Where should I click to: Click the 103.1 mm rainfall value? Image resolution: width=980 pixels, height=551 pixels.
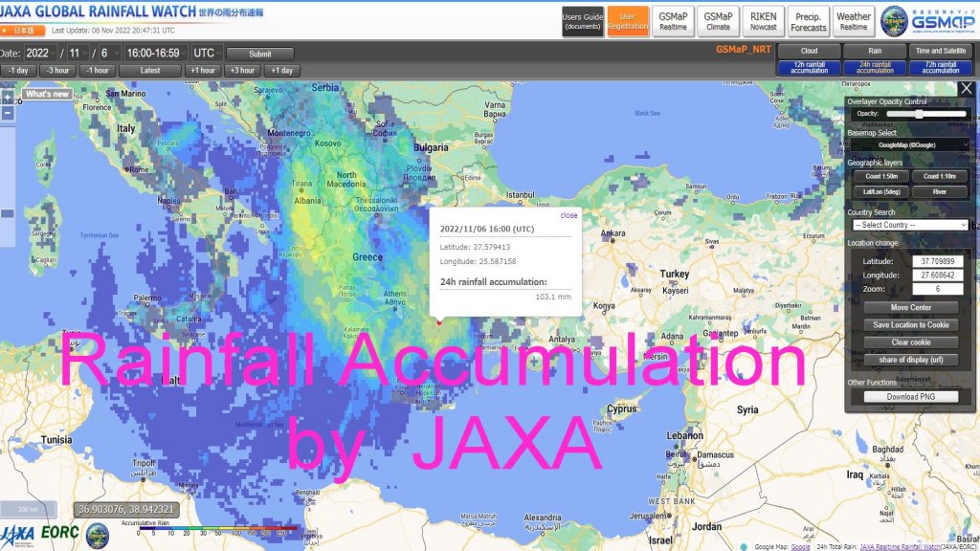click(x=553, y=297)
